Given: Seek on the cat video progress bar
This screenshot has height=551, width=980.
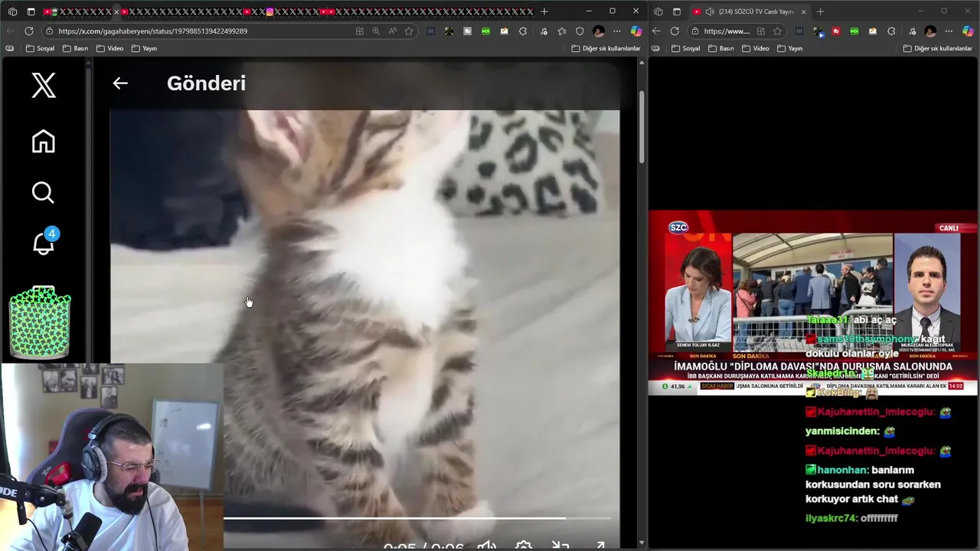Looking at the screenshot, I should click(417, 518).
